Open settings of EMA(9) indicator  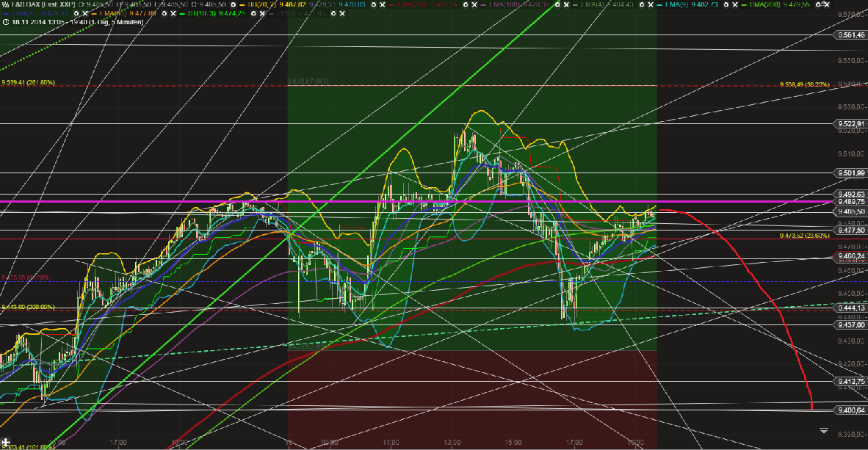pyautogui.click(x=726, y=4)
